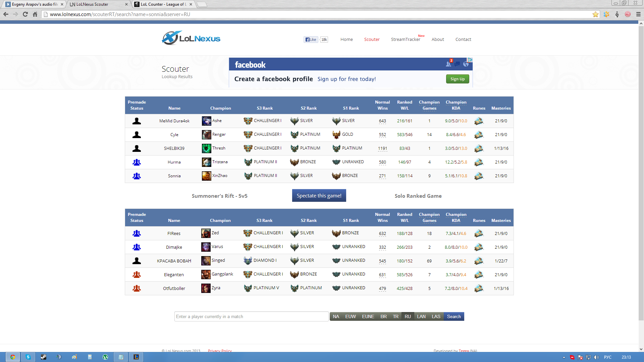Click the Gangplank champion portrait

tap(206, 275)
